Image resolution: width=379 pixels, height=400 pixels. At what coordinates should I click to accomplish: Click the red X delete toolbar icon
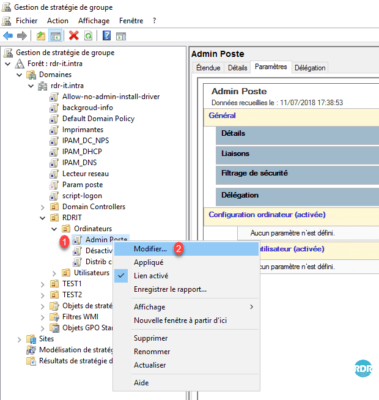pos(74,35)
